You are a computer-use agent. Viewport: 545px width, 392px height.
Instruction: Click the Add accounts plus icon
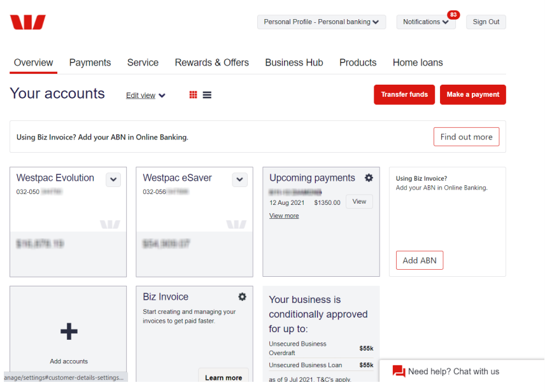pyautogui.click(x=68, y=331)
